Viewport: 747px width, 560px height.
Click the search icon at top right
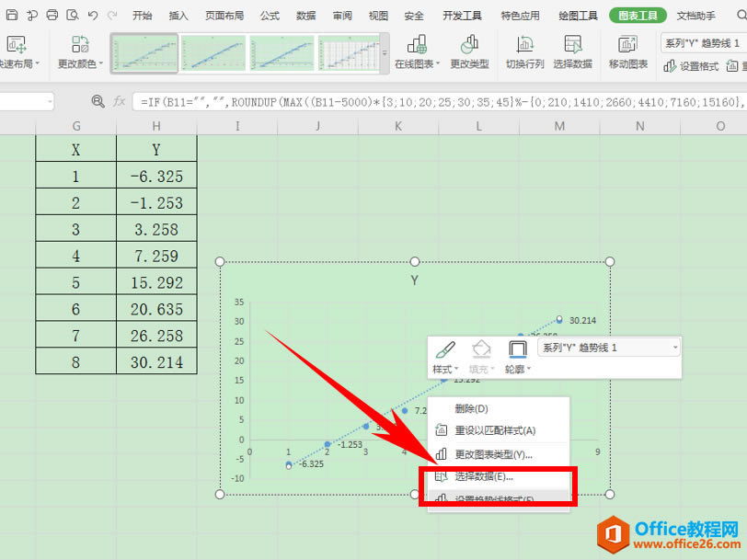(741, 15)
